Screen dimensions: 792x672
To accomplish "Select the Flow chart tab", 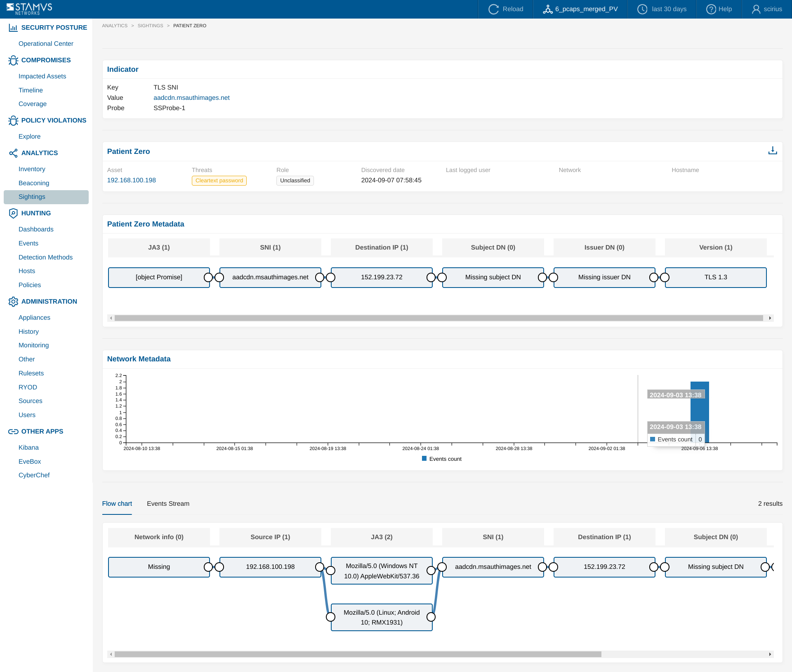I will (x=117, y=504).
